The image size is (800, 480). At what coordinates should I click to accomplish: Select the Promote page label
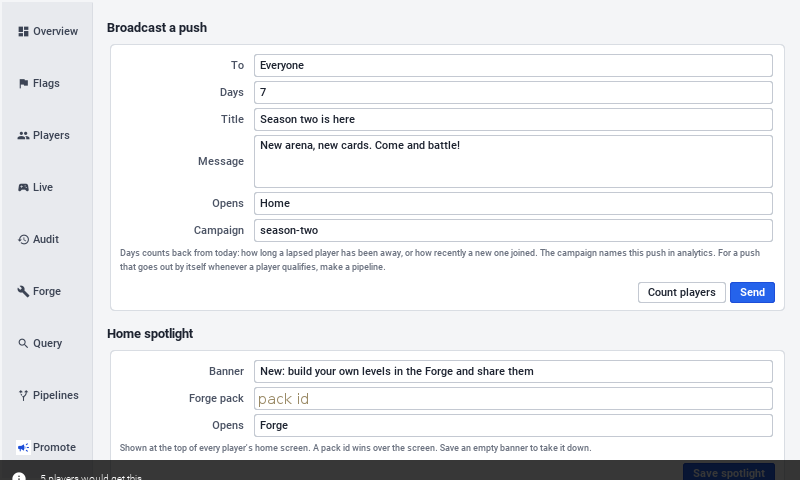click(x=54, y=448)
